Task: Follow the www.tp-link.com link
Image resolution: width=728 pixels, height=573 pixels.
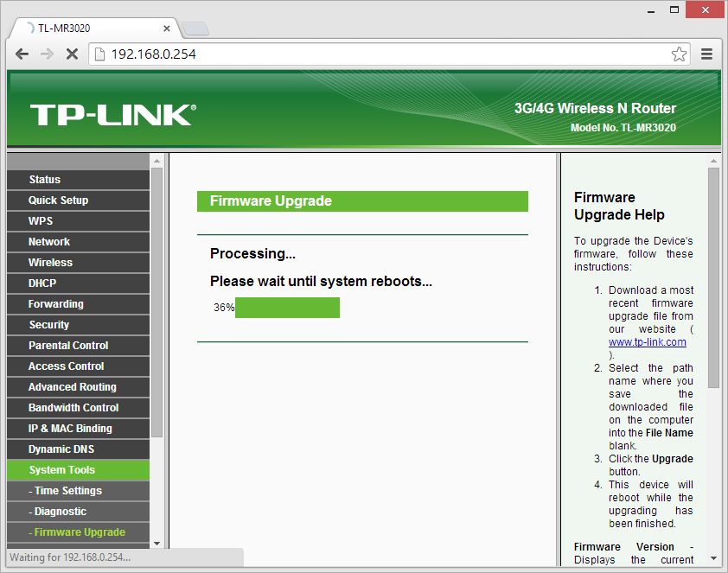Action: pos(648,342)
